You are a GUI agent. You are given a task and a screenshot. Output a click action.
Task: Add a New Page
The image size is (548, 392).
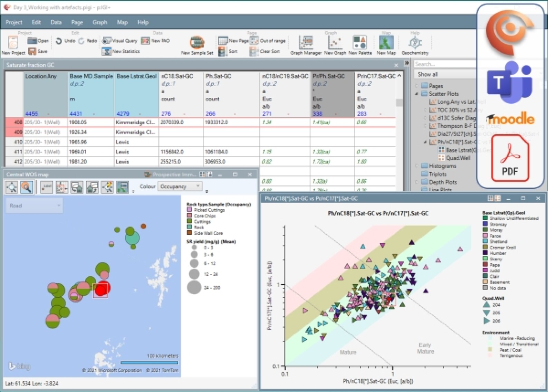click(223, 41)
